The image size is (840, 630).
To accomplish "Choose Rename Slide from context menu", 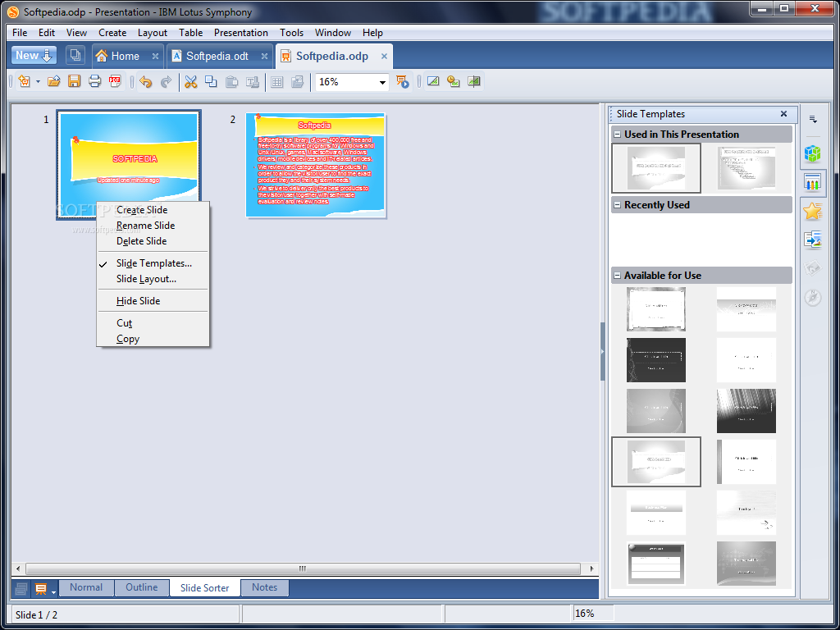I will 153,226.
